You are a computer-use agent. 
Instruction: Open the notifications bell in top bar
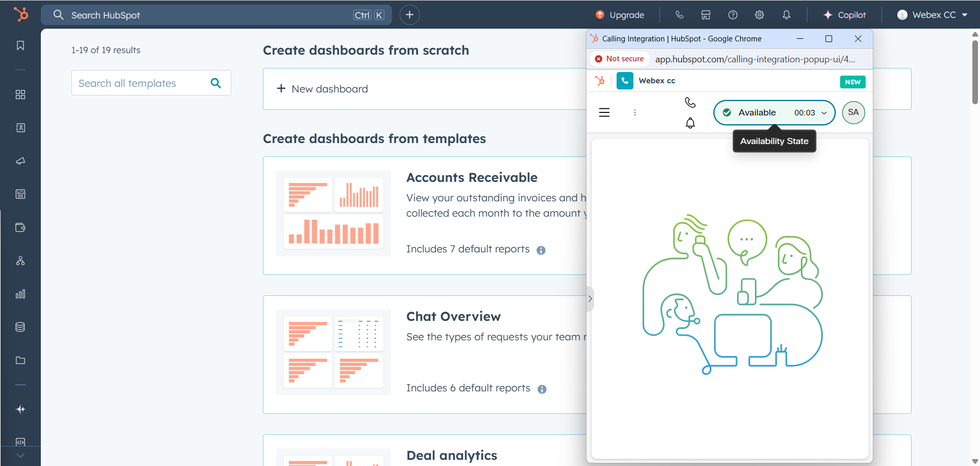(x=787, y=15)
